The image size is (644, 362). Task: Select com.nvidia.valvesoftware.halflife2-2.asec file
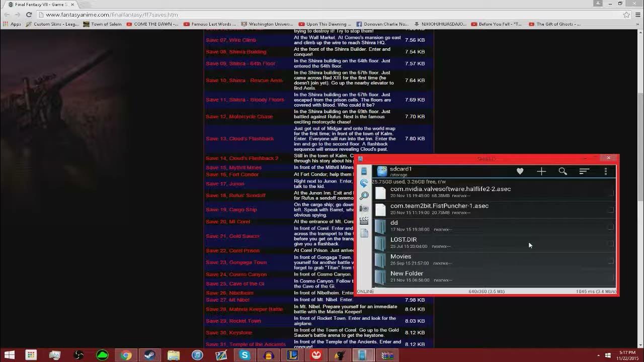point(494,193)
